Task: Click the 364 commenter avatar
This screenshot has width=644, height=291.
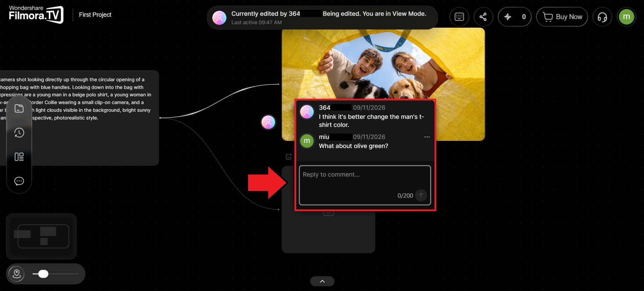Action: pos(307,112)
